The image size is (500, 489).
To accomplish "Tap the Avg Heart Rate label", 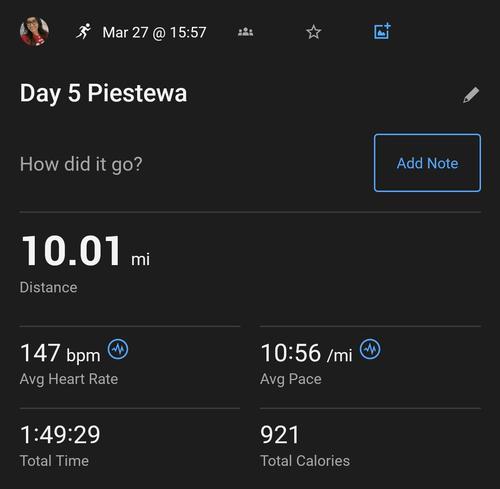I will point(69,379).
